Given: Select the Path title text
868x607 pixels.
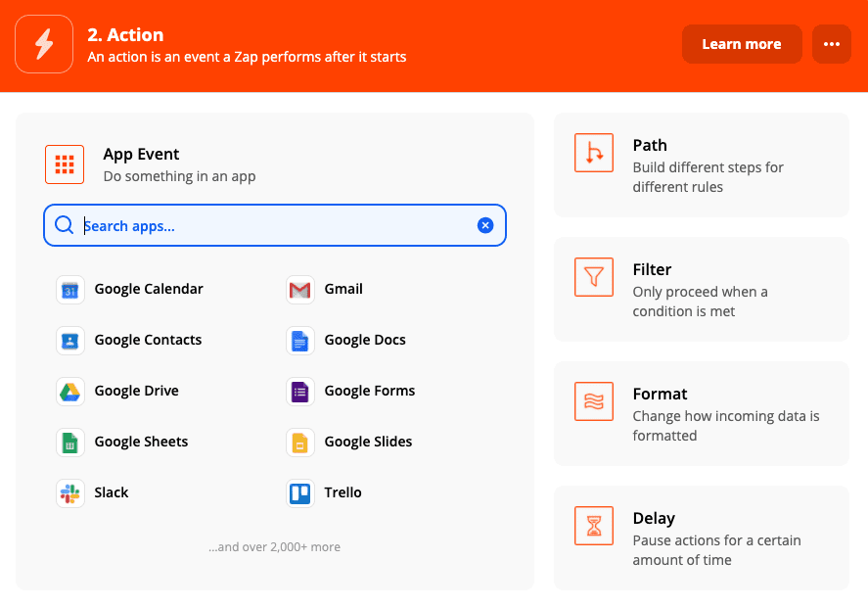Looking at the screenshot, I should (x=650, y=145).
